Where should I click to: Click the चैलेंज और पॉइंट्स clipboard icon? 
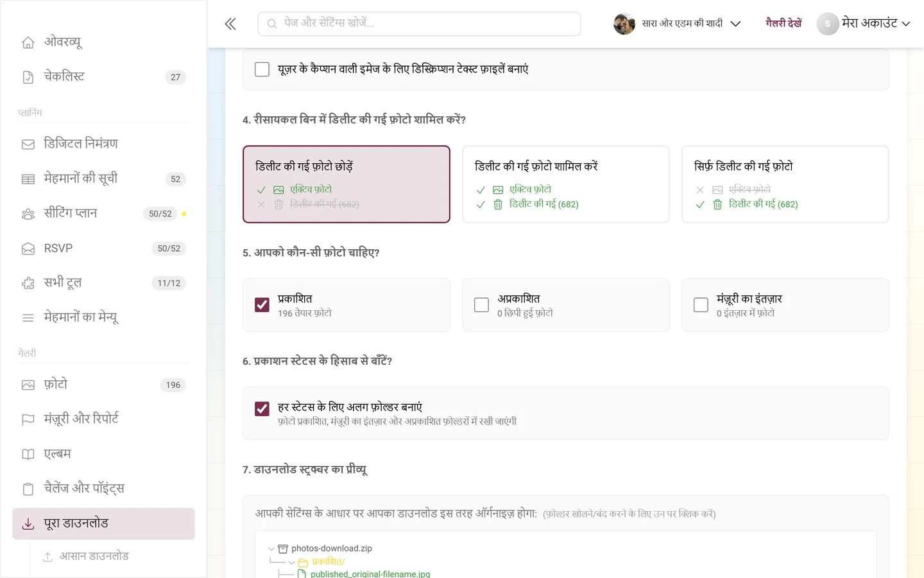28,489
